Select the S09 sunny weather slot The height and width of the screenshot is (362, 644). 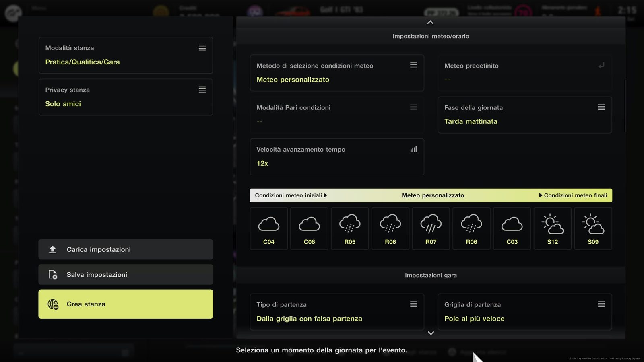(x=593, y=228)
